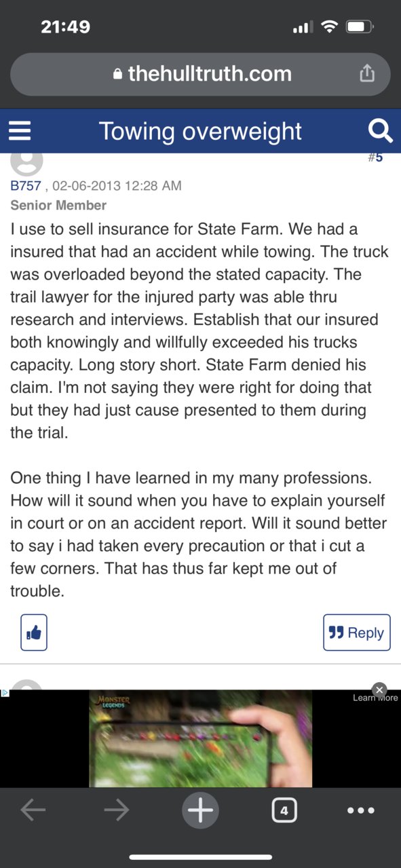
Task: Open the hamburger navigation menu
Action: click(20, 131)
